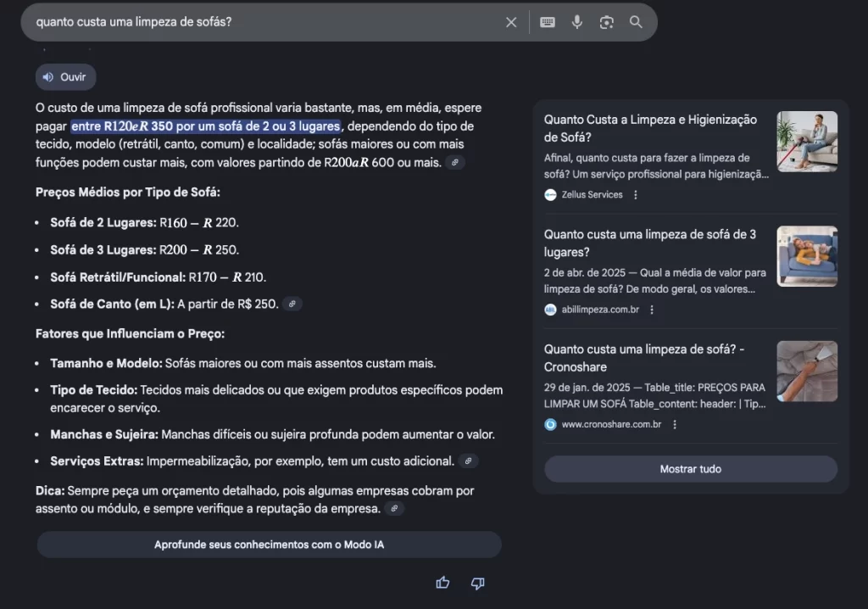This screenshot has height=609, width=868.
Task: Open the abillimpeza.com.br result options menu
Action: click(x=652, y=310)
